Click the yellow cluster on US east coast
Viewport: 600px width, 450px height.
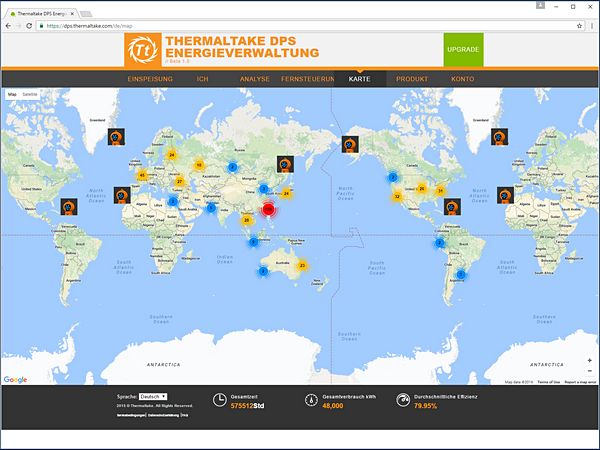pyautogui.click(x=440, y=191)
